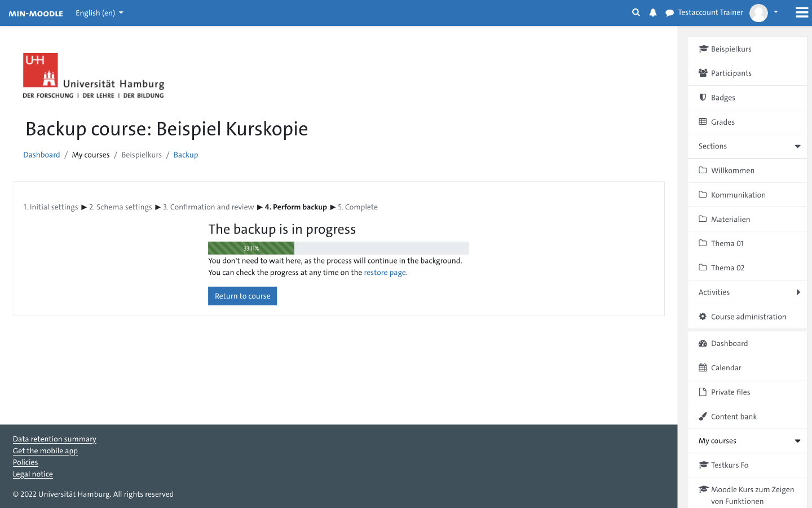
Task: Select the Materialien section
Action: coord(747,219)
